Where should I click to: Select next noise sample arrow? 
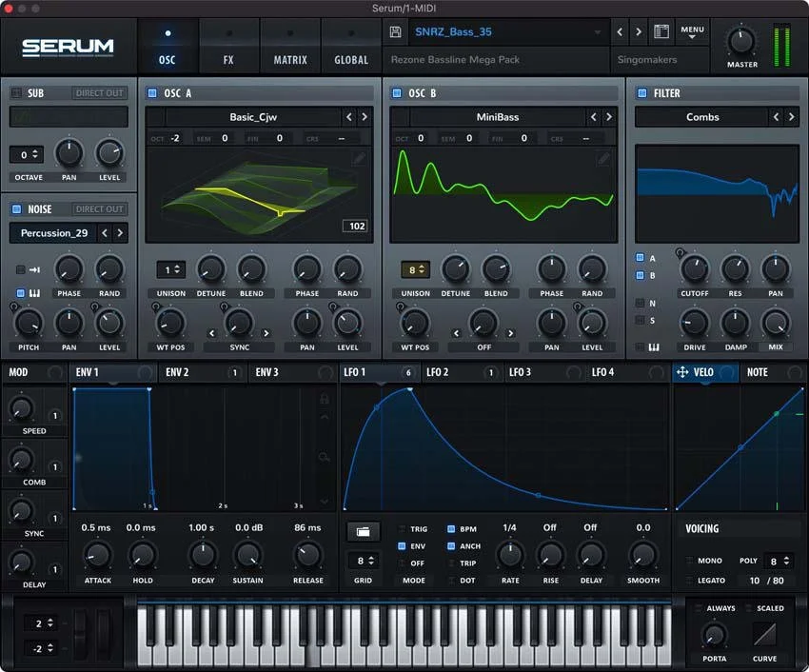tap(120, 233)
